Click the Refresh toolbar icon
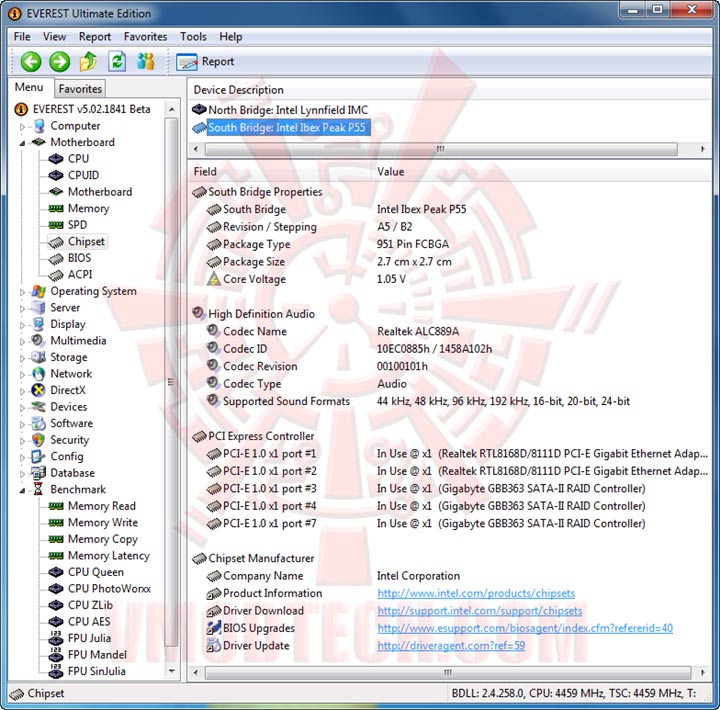The width and height of the screenshot is (720, 710). [117, 62]
